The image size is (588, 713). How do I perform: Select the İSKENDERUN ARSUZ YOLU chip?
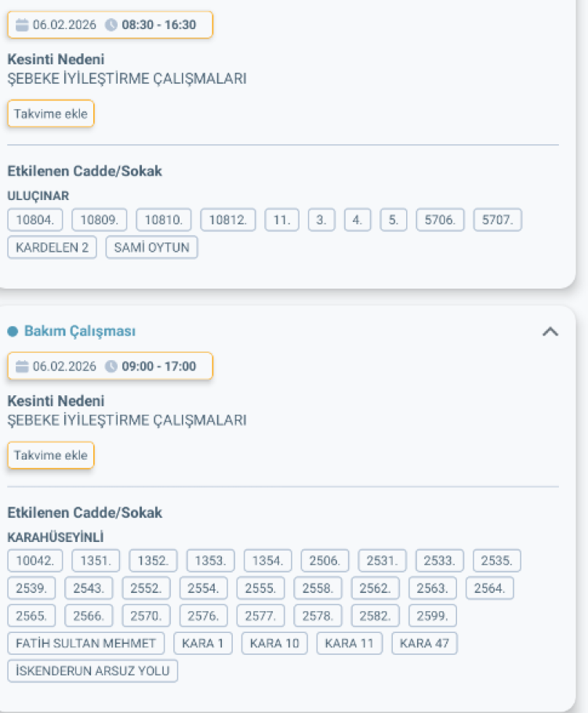93,671
